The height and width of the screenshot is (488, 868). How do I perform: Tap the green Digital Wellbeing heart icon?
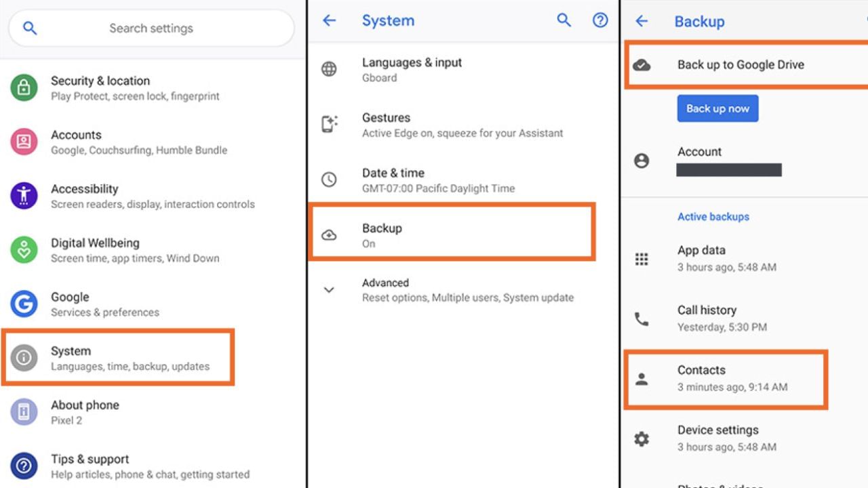tap(24, 250)
